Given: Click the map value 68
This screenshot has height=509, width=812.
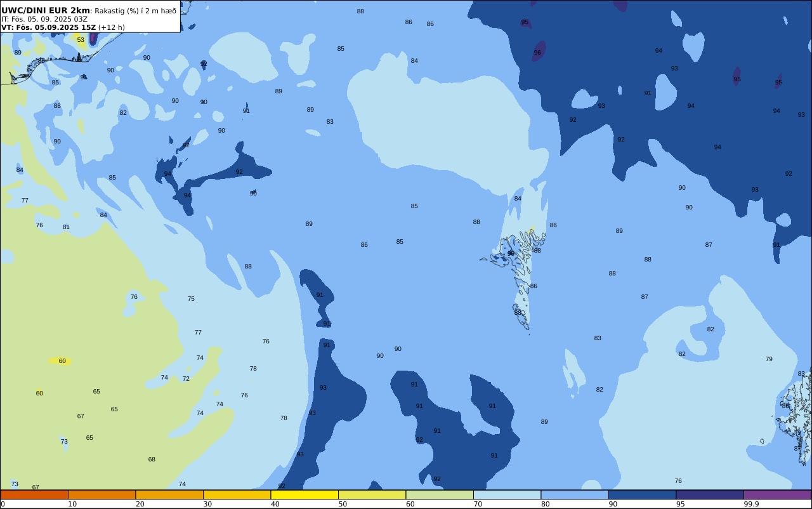Looking at the screenshot, I should [x=152, y=459].
